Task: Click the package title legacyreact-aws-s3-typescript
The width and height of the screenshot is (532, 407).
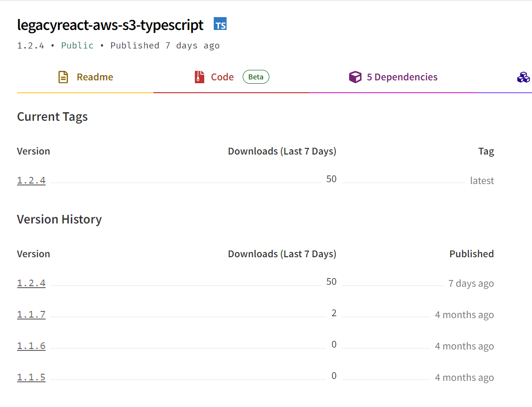Action: tap(110, 25)
